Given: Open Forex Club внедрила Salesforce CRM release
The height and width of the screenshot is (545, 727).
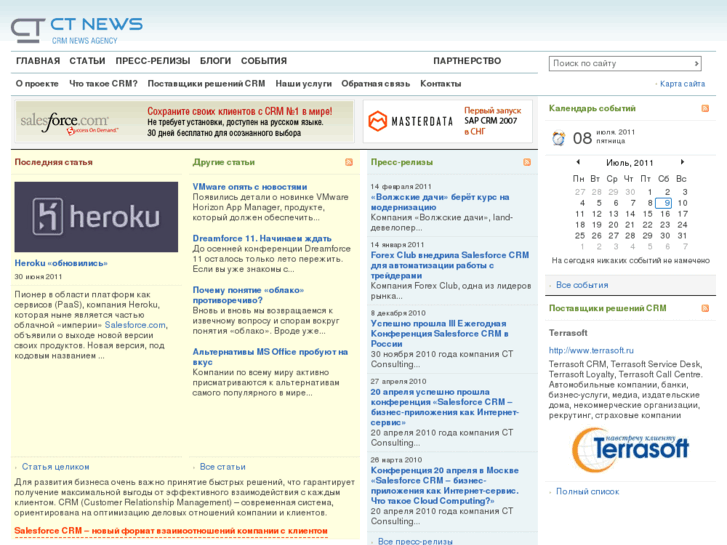Looking at the screenshot, I should coord(450,265).
